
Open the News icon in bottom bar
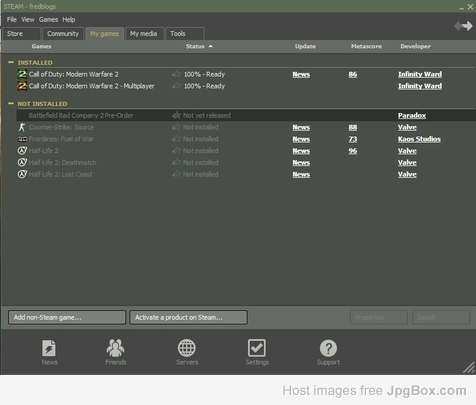click(49, 348)
